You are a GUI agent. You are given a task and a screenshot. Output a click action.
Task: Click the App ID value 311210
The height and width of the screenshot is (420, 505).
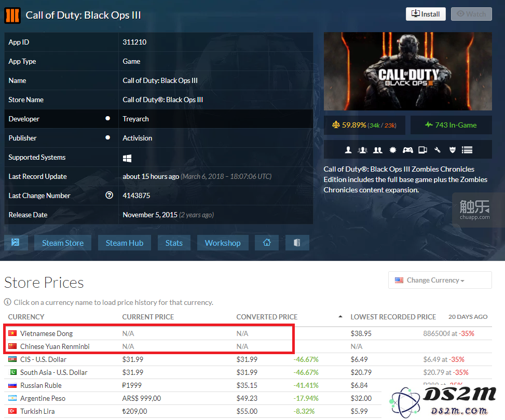coord(134,42)
